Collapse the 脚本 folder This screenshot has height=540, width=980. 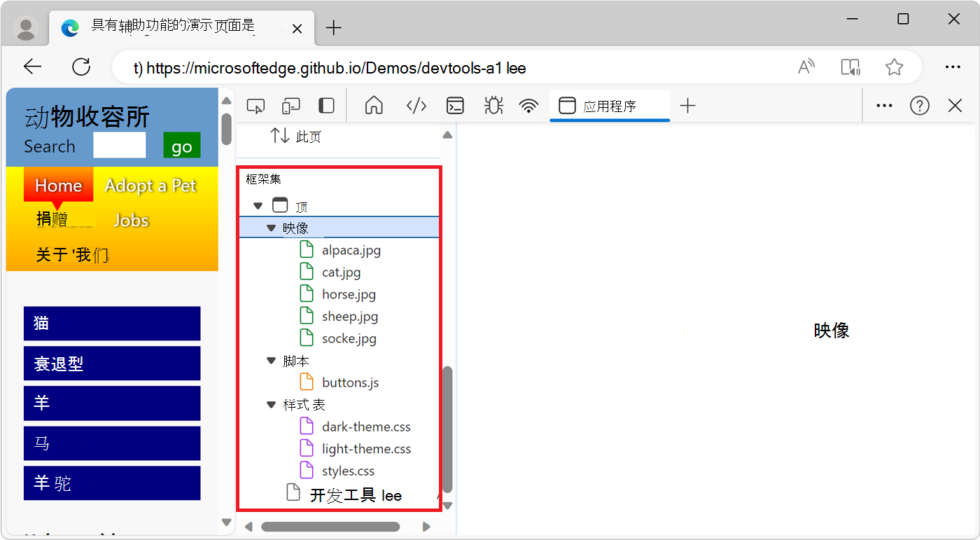(271, 361)
